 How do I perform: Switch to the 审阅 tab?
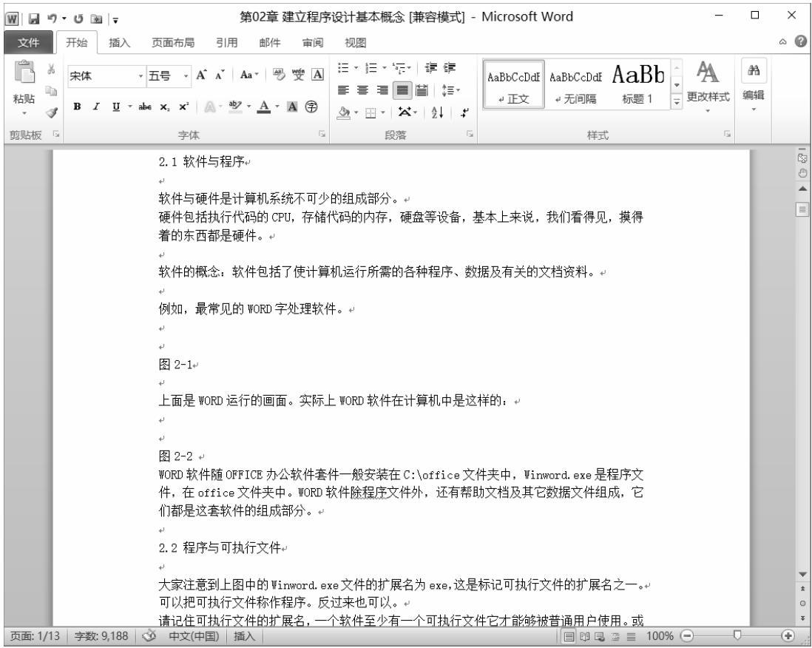coord(313,42)
